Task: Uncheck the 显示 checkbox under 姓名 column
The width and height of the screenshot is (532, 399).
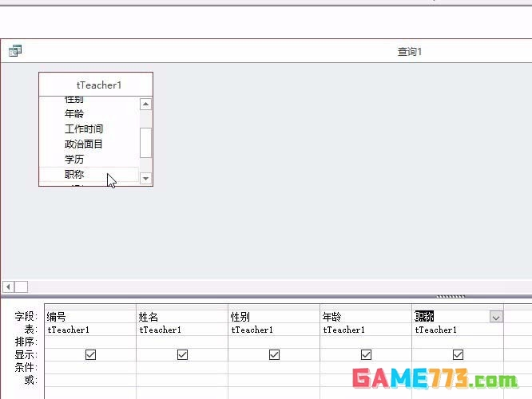Action: click(183, 354)
